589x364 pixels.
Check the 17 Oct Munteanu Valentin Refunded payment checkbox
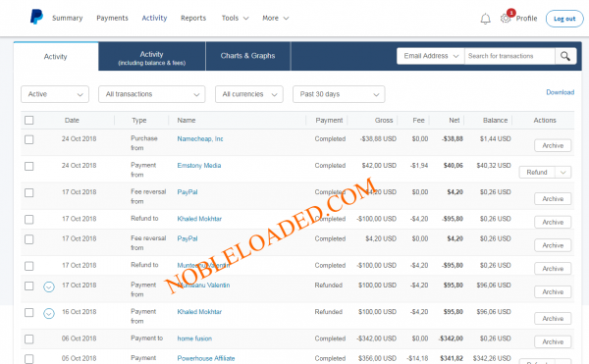pos(28,286)
